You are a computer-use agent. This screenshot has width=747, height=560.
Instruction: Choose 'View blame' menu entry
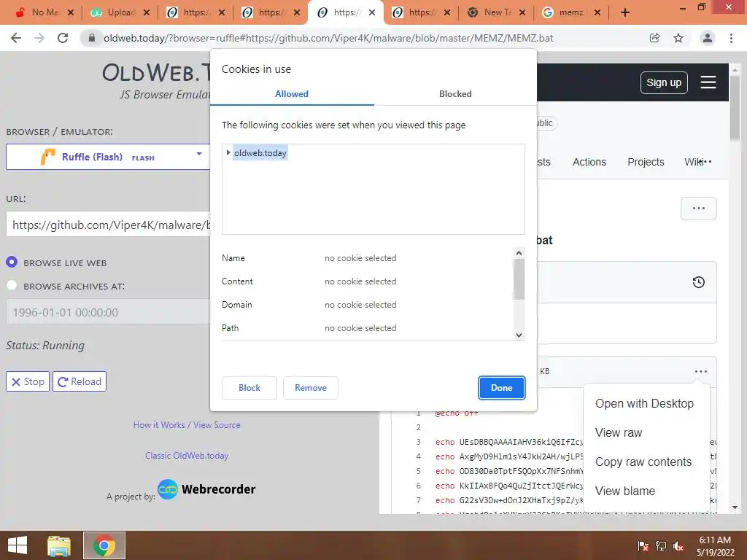[x=625, y=491]
